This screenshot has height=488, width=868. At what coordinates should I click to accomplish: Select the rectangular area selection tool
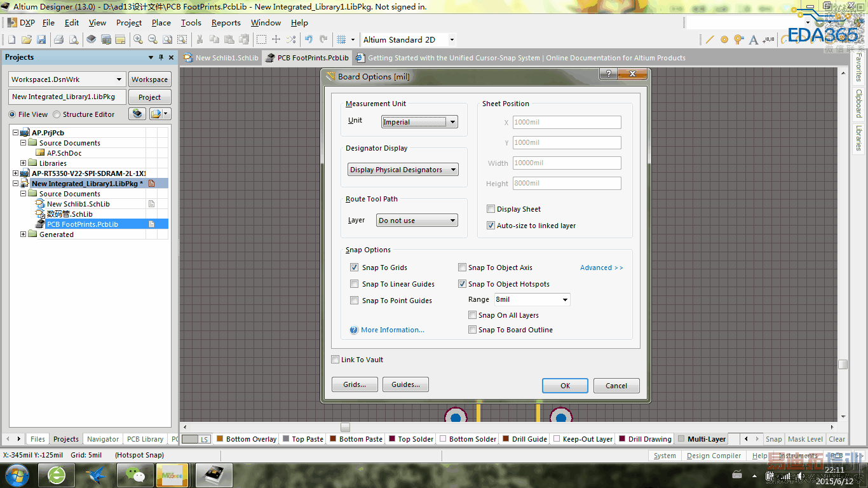pos(261,39)
